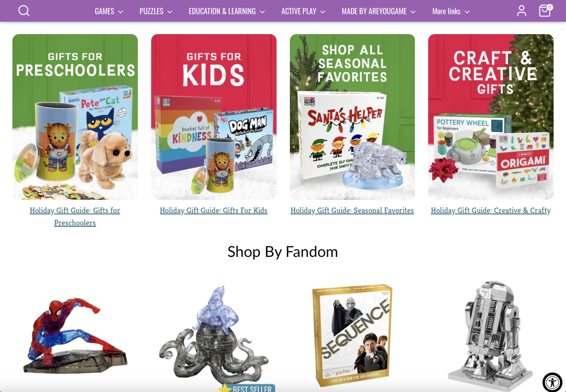The image size is (566, 392).
Task: Open Holiday Gift Guide: Gifts For Kids link
Action: [214, 210]
